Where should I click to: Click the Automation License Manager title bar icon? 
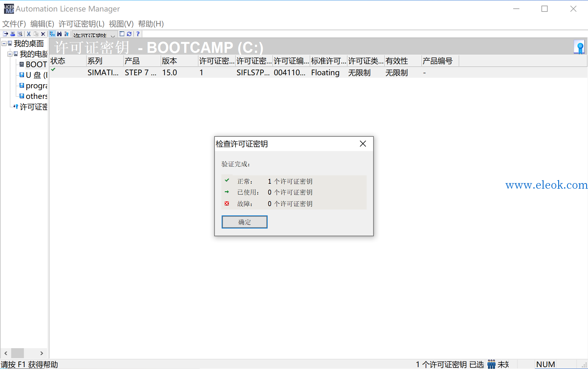[x=9, y=9]
